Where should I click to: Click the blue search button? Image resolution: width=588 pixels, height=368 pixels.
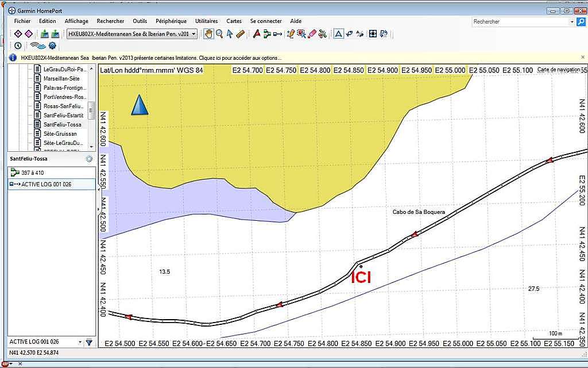coord(581,21)
